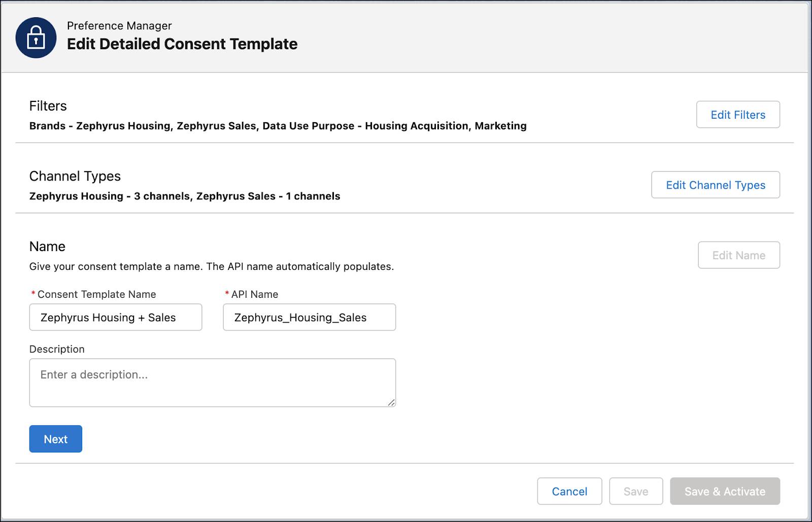Click the Consent Template Name label
Screen dimensions: 812x522
pos(96,295)
